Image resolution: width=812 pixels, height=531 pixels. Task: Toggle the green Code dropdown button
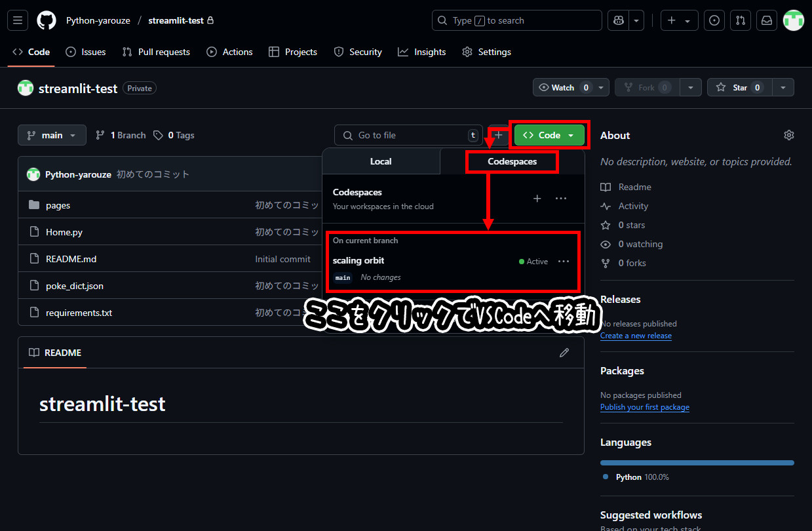click(x=549, y=135)
